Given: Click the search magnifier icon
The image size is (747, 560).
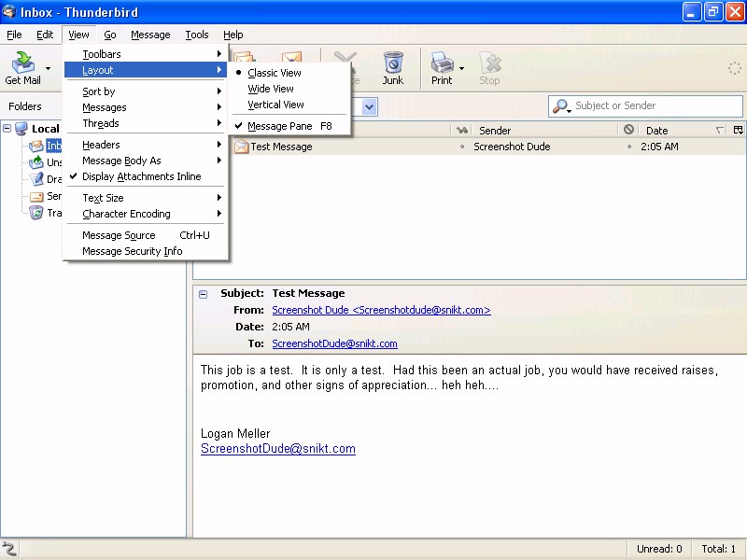Looking at the screenshot, I should [561, 105].
